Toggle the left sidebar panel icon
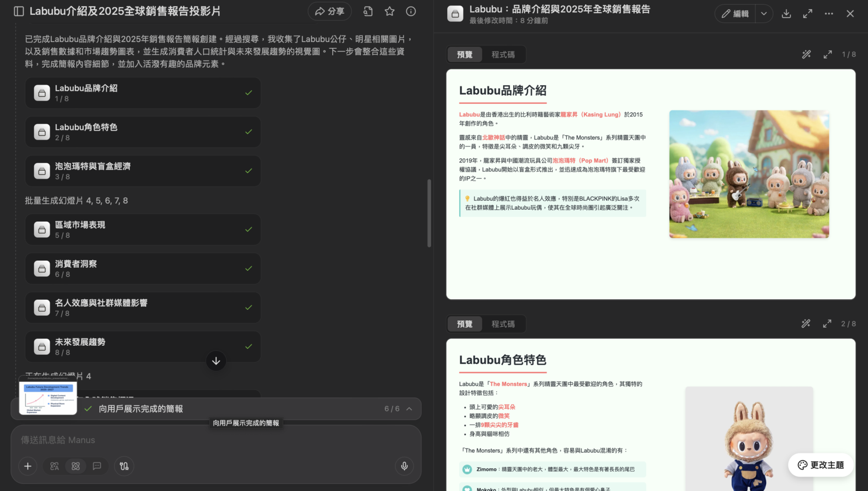Screen dimensions: 868x491 tap(18, 11)
